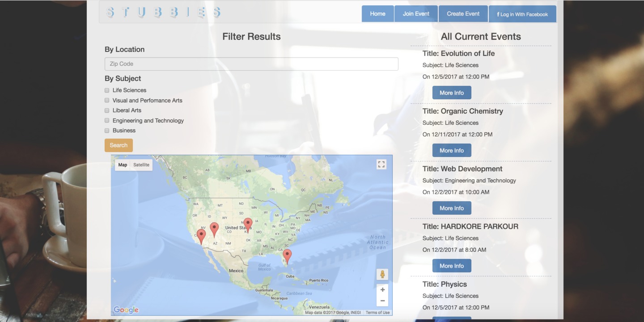The image size is (644, 322).
Task: Zoom in on the map
Action: [x=382, y=290]
